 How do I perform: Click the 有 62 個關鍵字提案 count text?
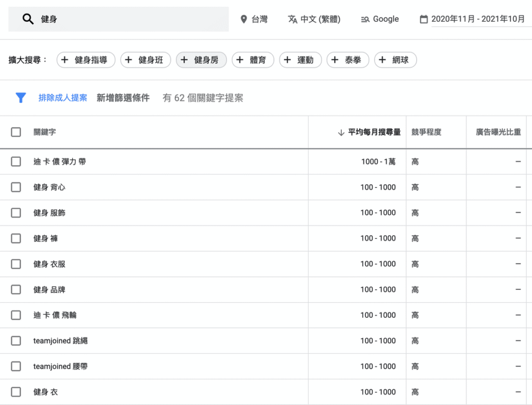[203, 98]
